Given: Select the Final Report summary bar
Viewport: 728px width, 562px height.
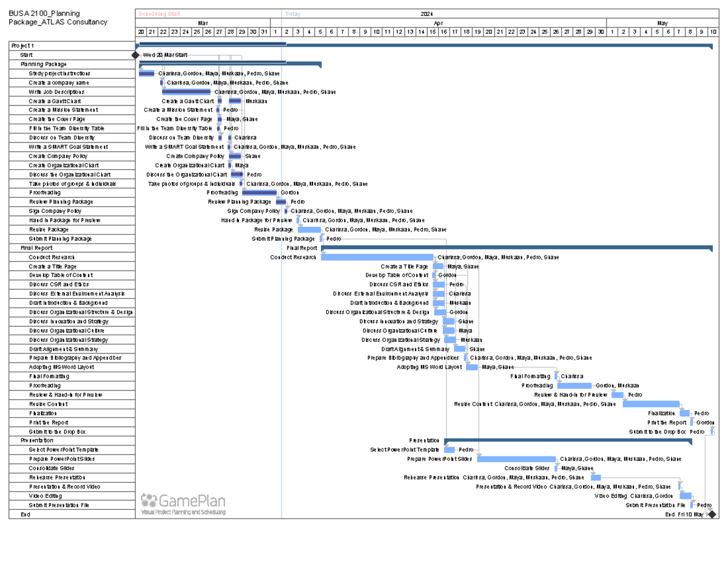Looking at the screenshot, I should pyautogui.click(x=516, y=247).
